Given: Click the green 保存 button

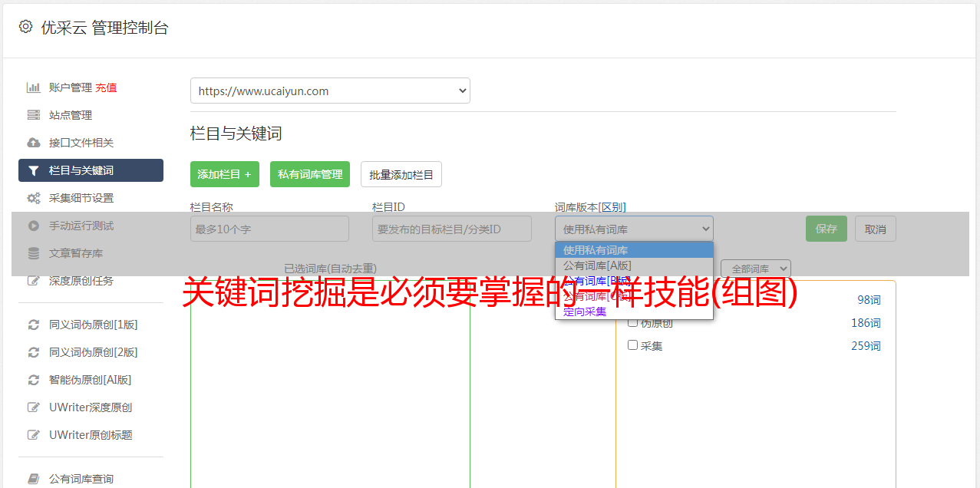Looking at the screenshot, I should [827, 229].
